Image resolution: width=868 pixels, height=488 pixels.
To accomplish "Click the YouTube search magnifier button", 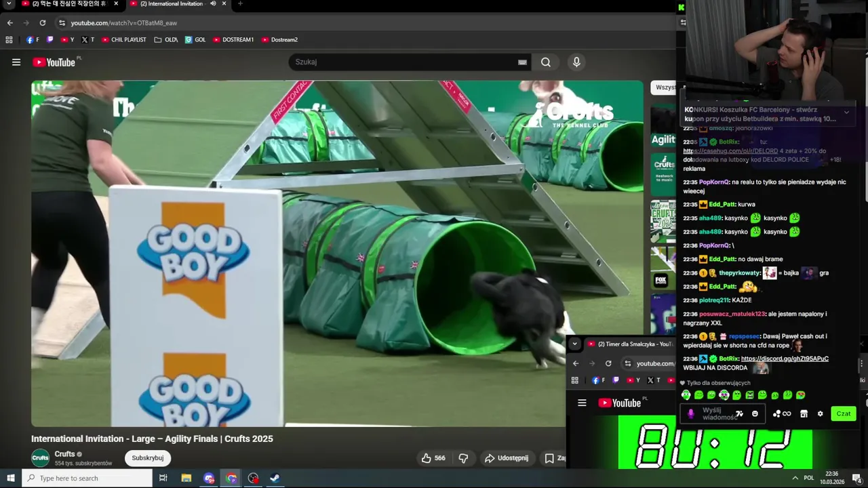I will [546, 62].
